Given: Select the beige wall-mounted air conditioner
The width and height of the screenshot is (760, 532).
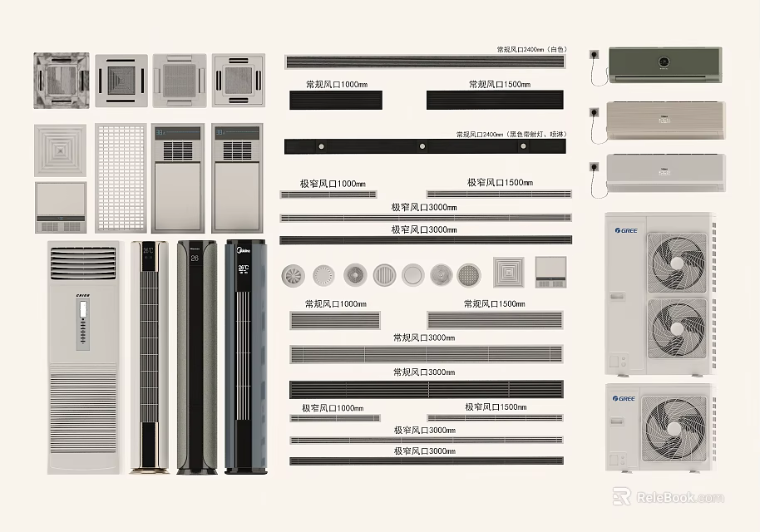Looking at the screenshot, I should click(x=666, y=121).
